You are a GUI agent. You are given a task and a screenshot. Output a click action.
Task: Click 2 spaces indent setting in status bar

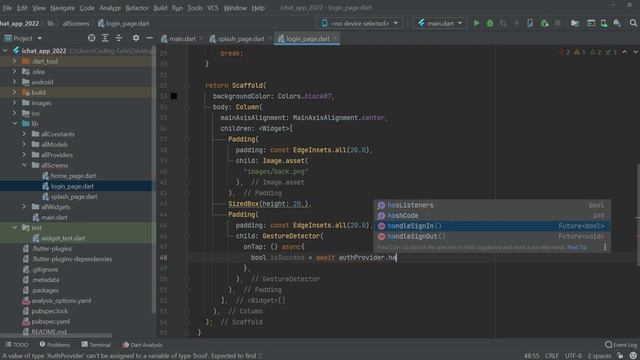[599, 356]
